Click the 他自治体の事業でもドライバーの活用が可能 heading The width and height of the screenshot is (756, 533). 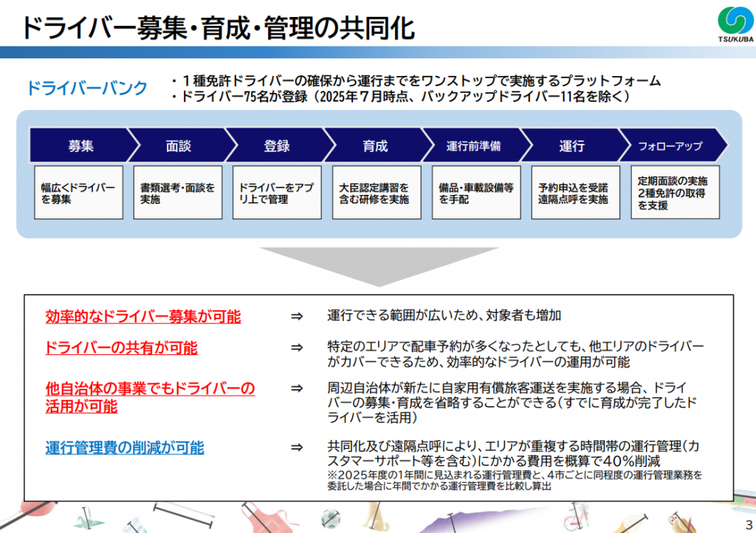(x=150, y=396)
